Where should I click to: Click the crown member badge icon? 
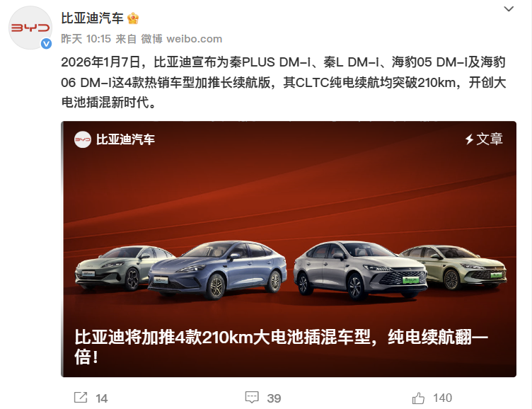click(x=133, y=18)
